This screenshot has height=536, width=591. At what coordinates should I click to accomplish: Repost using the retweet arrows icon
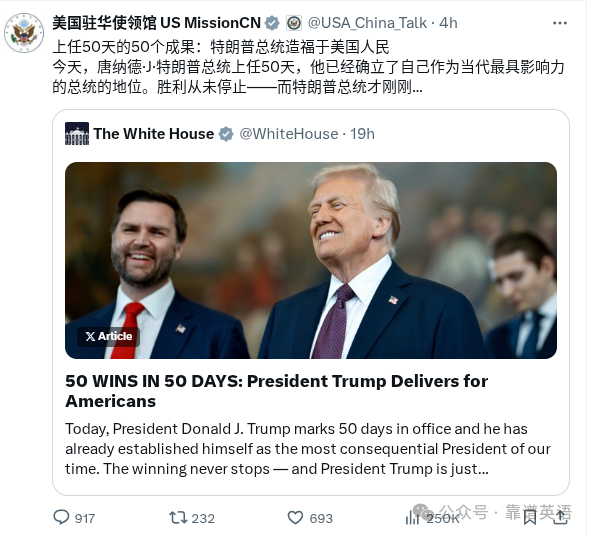[x=179, y=519]
